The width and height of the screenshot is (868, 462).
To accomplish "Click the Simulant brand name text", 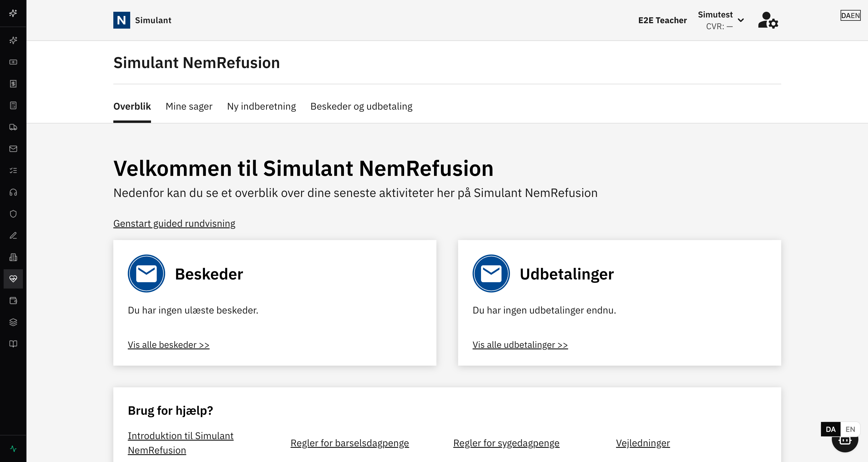I will coord(153,20).
